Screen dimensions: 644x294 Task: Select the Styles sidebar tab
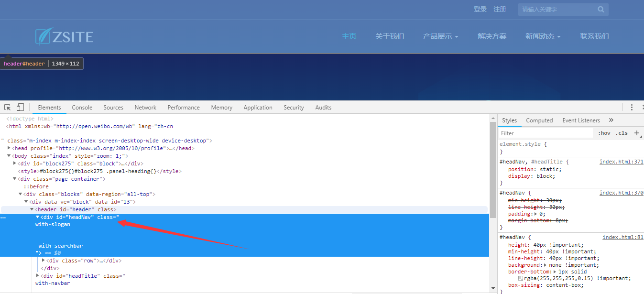509,120
